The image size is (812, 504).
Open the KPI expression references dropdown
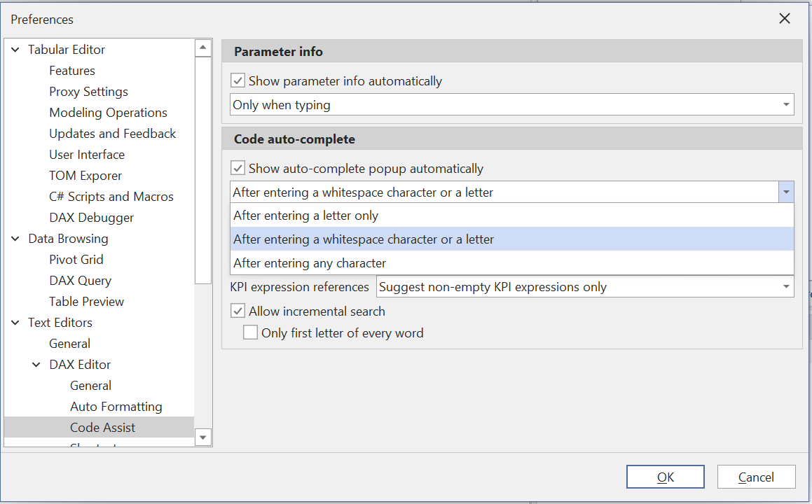pos(785,287)
